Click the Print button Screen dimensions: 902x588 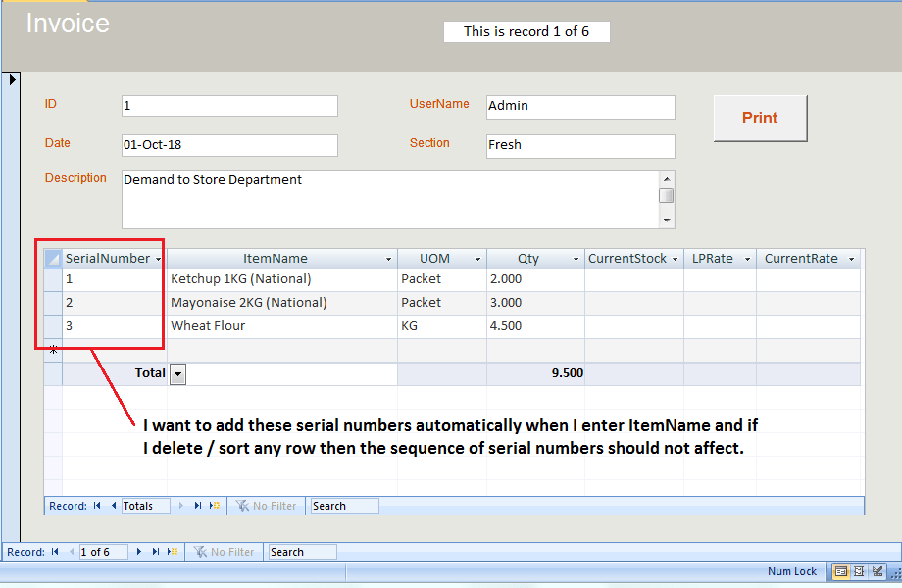(x=760, y=118)
